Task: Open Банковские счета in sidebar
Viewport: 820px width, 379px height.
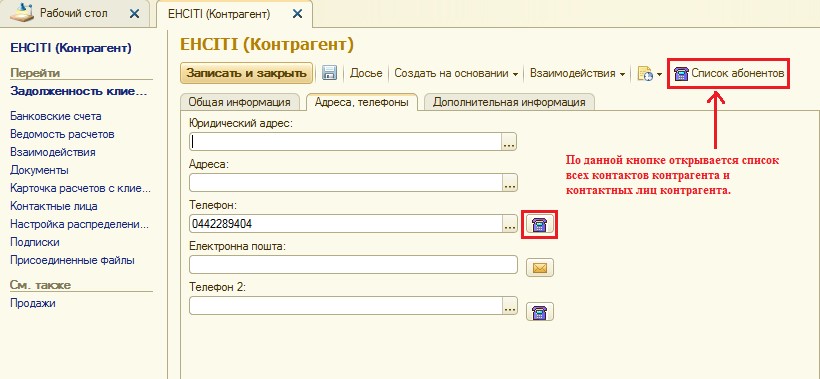Action: tap(56, 116)
